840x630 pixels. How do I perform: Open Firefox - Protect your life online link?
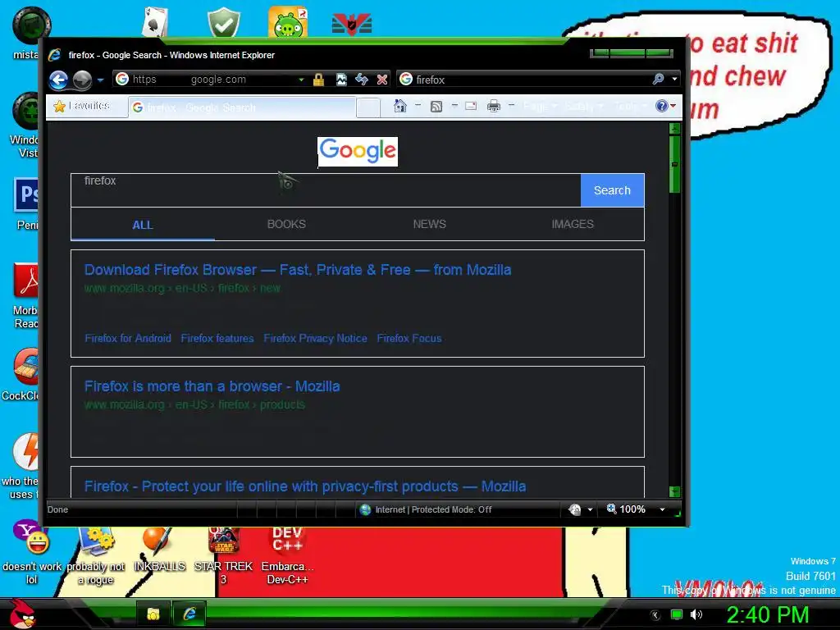[x=305, y=486]
